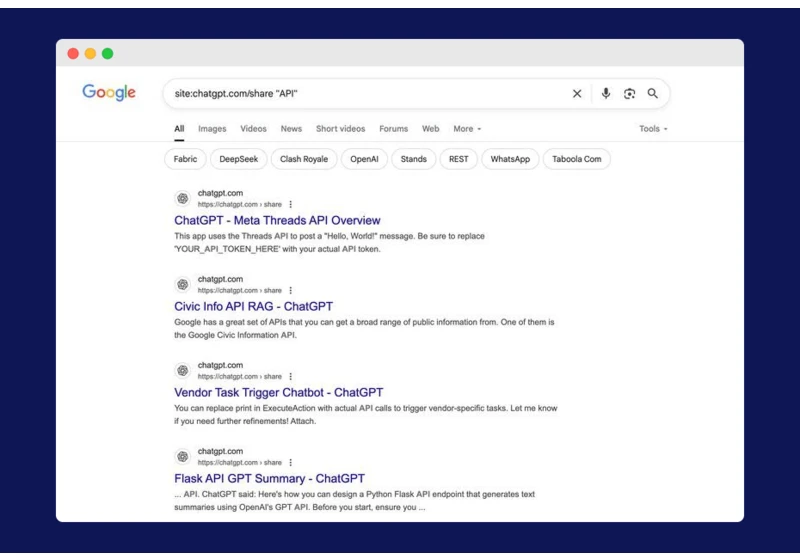Click chatgpt.com site name above Meta Threads result
Viewport: 800px width, 560px height.
coord(220,193)
